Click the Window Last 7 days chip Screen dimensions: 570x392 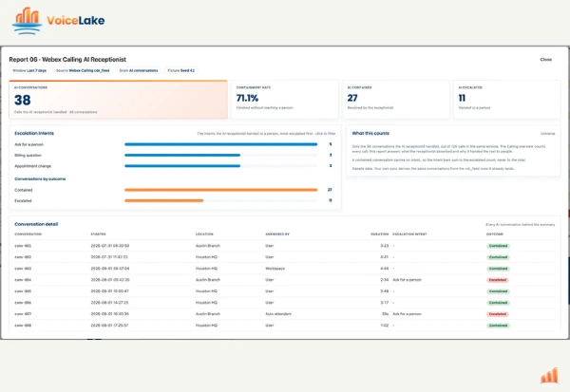pyautogui.click(x=29, y=70)
